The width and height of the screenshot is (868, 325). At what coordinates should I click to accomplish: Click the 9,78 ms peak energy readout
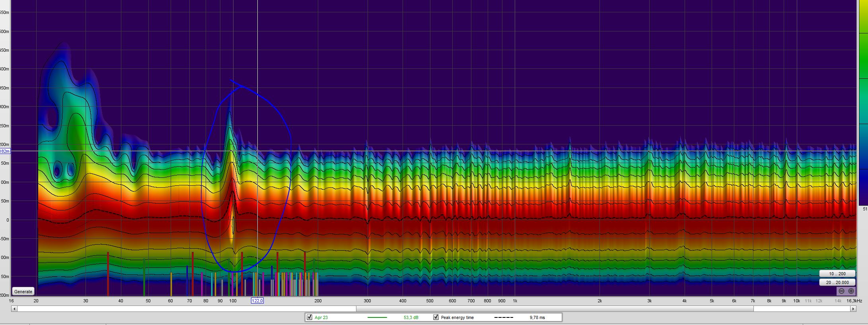pyautogui.click(x=537, y=317)
